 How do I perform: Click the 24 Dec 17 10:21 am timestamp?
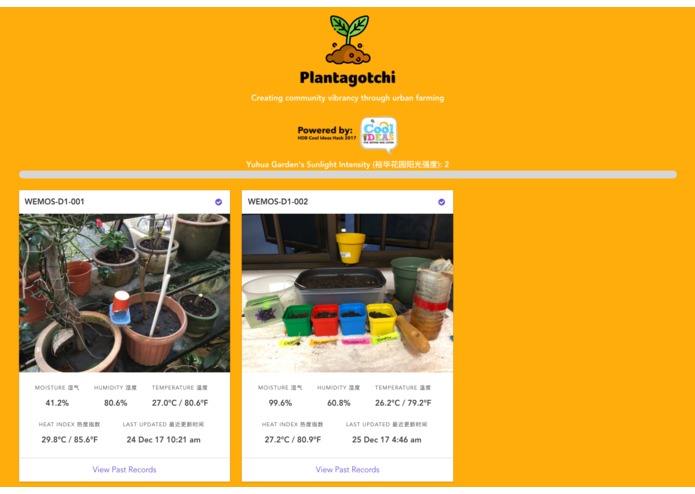(x=164, y=440)
